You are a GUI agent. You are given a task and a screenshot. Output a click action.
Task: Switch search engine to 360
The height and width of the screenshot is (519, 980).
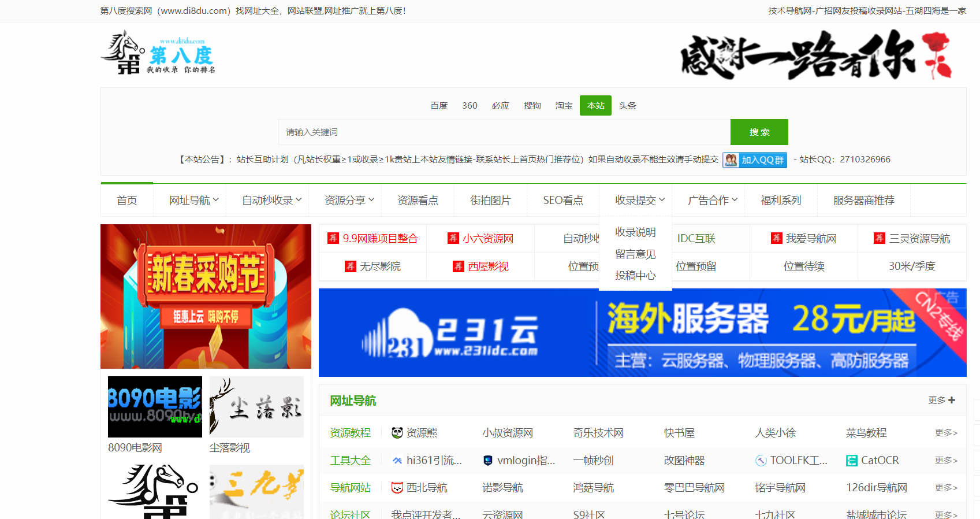[469, 105]
